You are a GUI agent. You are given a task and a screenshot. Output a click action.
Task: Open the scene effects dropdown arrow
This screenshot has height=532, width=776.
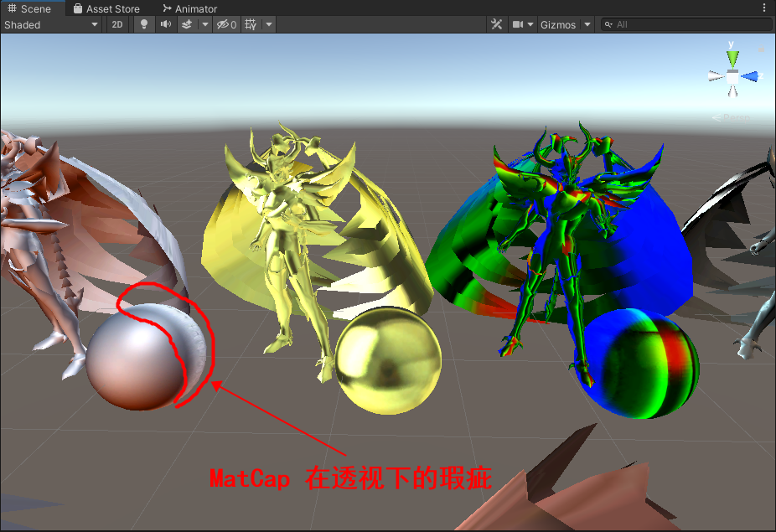[x=204, y=24]
